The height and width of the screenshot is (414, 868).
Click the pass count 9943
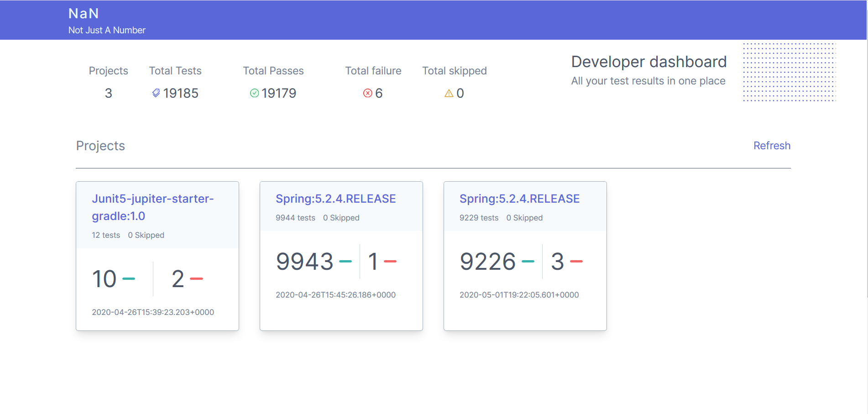[x=305, y=262]
